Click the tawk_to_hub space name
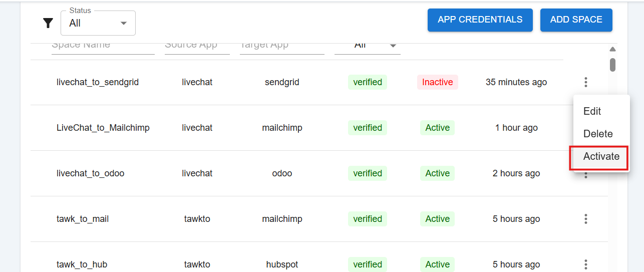 [82, 264]
